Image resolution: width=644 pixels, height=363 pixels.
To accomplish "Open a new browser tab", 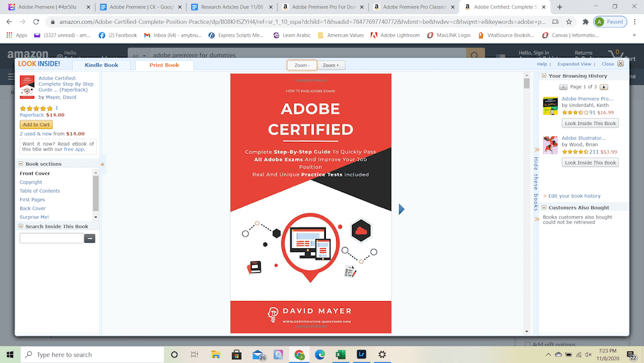I will 560,7.
